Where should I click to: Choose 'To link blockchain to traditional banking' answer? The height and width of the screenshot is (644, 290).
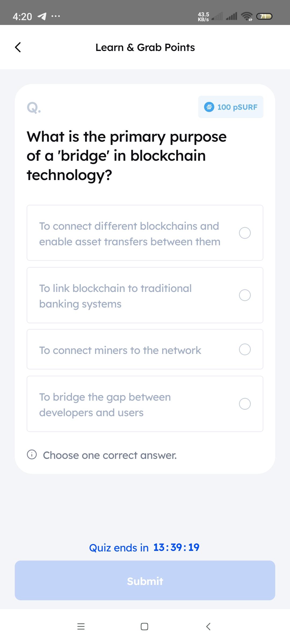coord(115,296)
